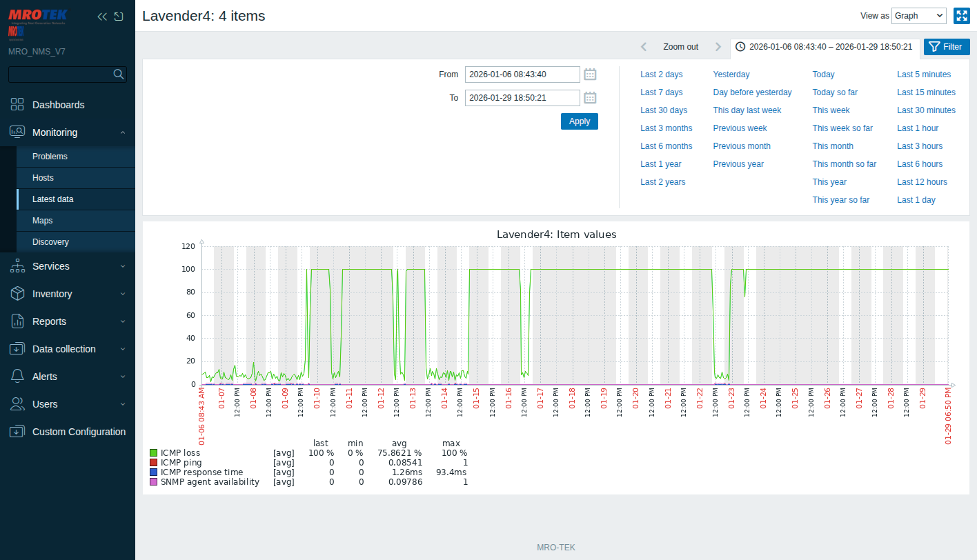Click the green ICMP loss legend swatch
Screen dimensions: 977x560
[x=154, y=453]
